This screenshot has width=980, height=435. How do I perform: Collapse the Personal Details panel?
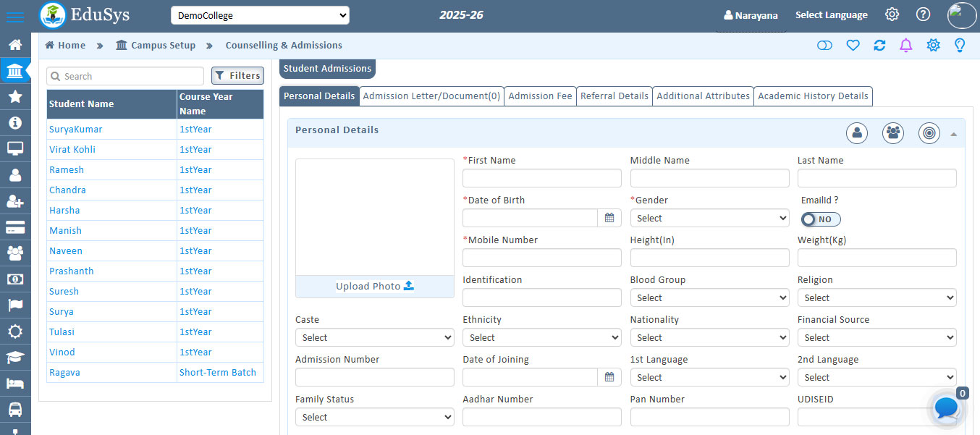[953, 134]
